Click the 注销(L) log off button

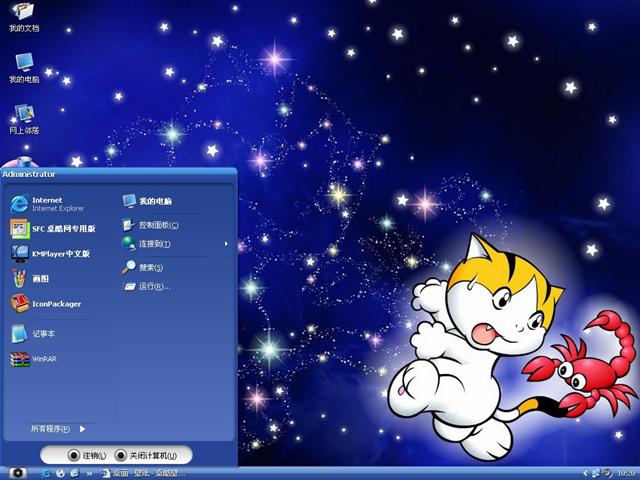(x=87, y=455)
